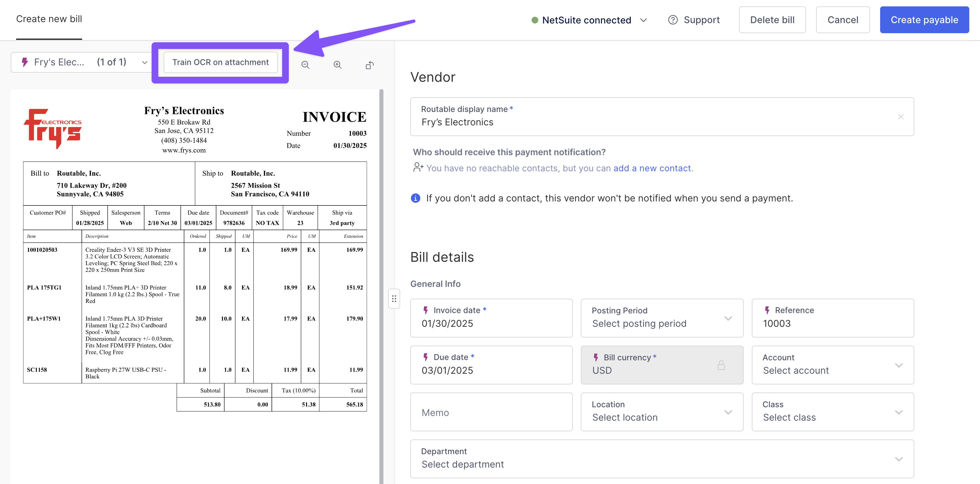Click lightning bolt icon beside Invoice date
The width and height of the screenshot is (980, 484).
click(x=426, y=310)
